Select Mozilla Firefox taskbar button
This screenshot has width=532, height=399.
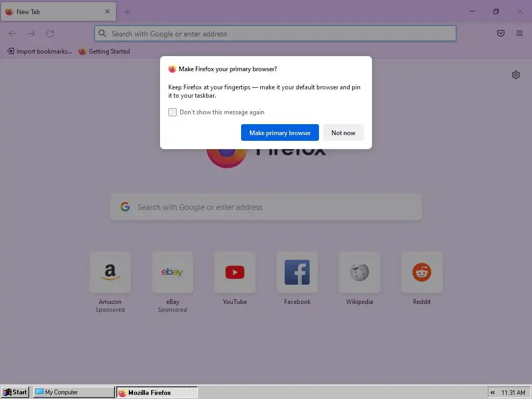(157, 393)
